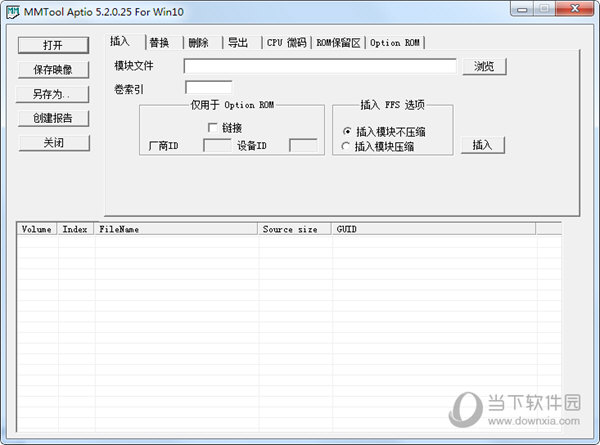Screen dimensions: 600x445
Task: Open the CPU 微码 tab
Action: click(x=287, y=42)
